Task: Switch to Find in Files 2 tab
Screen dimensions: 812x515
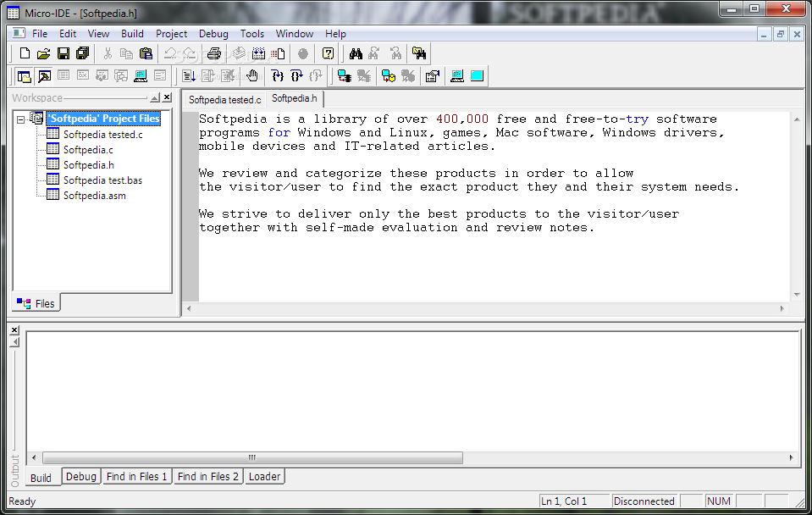Action: 208,476
